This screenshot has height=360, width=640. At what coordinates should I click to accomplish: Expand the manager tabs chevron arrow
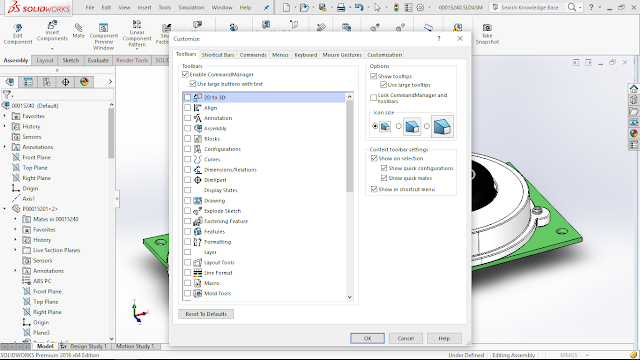click(110, 82)
